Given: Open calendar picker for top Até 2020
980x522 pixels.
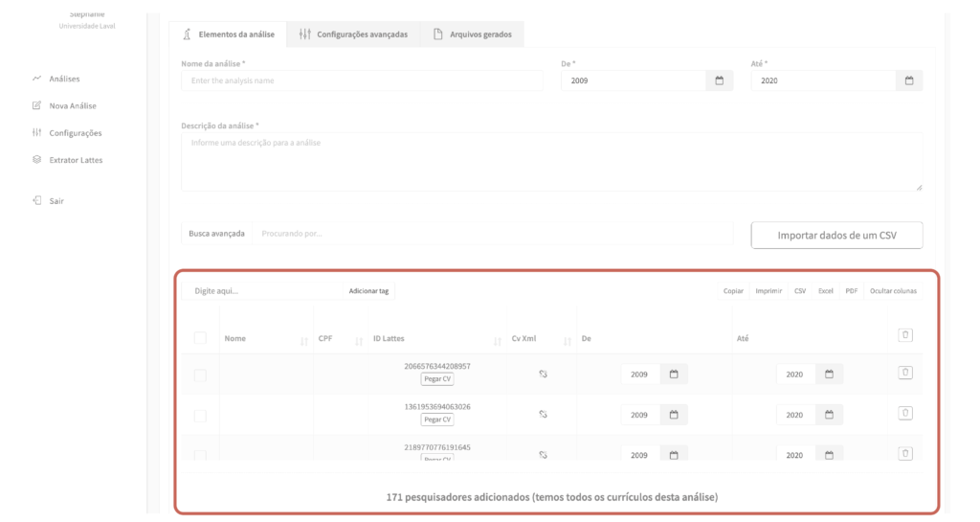Looking at the screenshot, I should coord(909,81).
